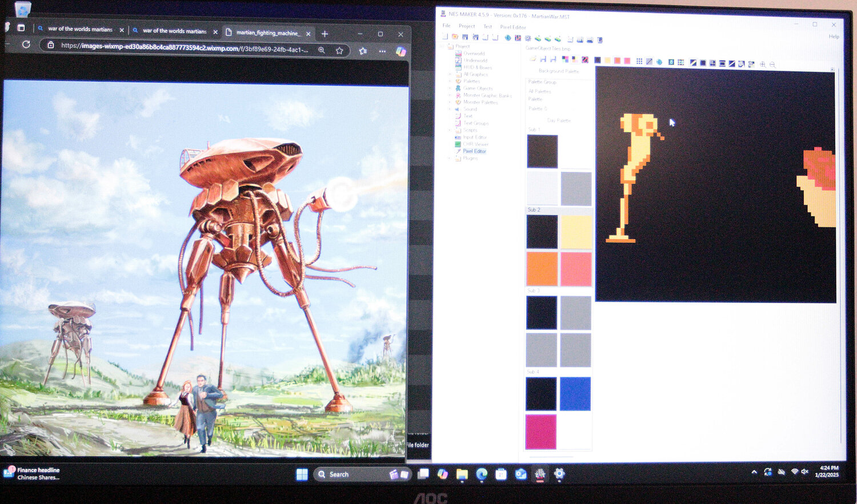Open the File menu in NES Maker
The image size is (857, 504).
point(446,26)
